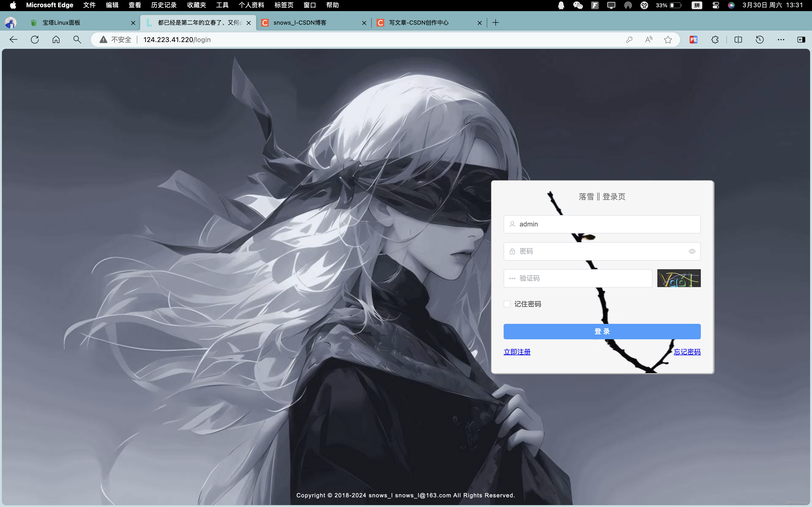Add page to favorites with star icon

668,40
